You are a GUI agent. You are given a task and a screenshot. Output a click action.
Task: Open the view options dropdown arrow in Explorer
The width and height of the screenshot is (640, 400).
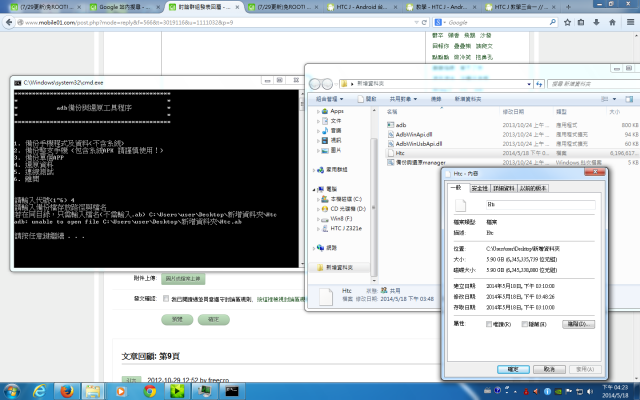pyautogui.click(x=614, y=99)
